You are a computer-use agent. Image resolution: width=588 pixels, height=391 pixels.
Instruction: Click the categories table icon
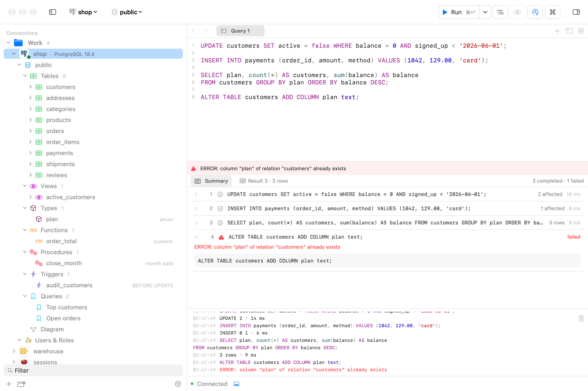39,109
